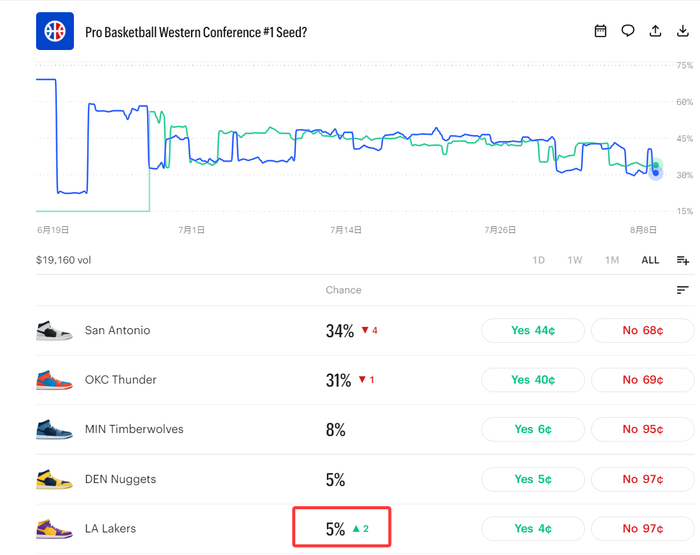The image size is (700, 555).
Task: Buy No 68¢ for San Antonio
Action: (x=643, y=330)
